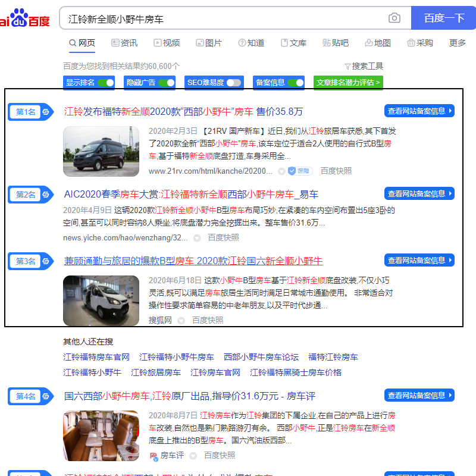Switch to the 视频 tab

(167, 43)
